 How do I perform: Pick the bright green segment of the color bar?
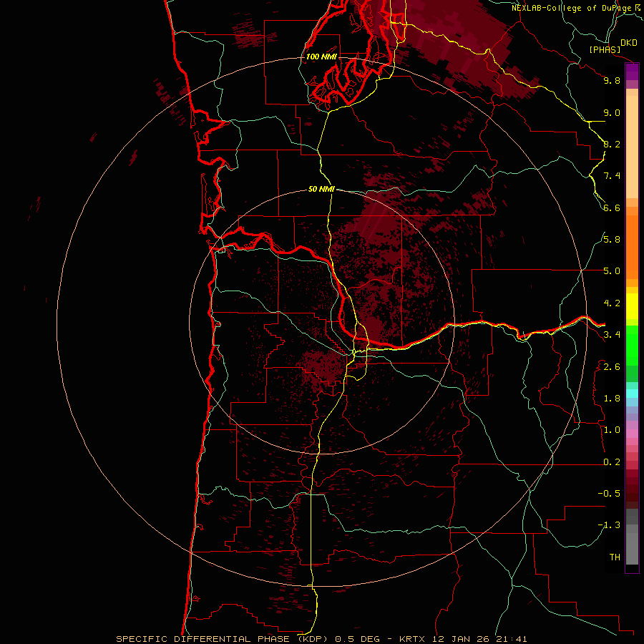pos(632,345)
